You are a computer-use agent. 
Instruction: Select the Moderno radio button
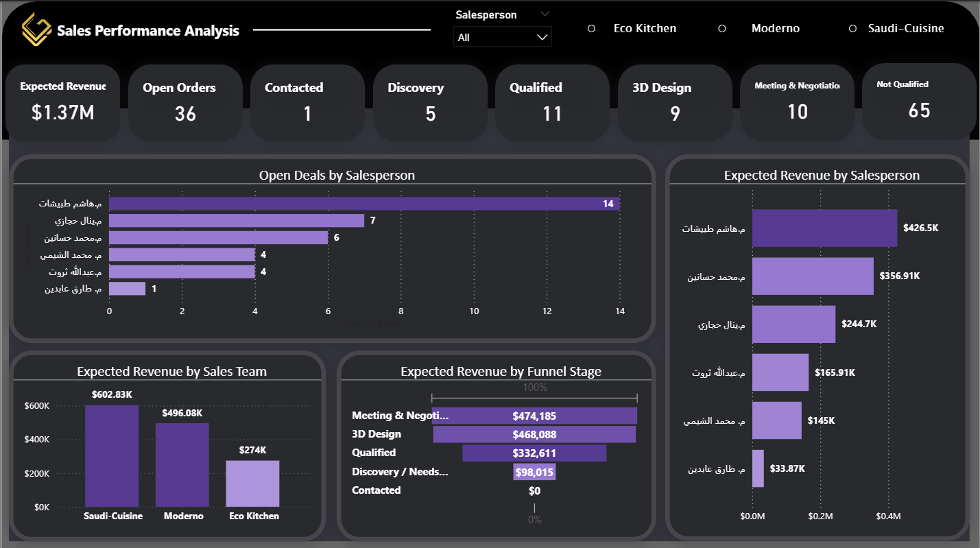click(722, 28)
